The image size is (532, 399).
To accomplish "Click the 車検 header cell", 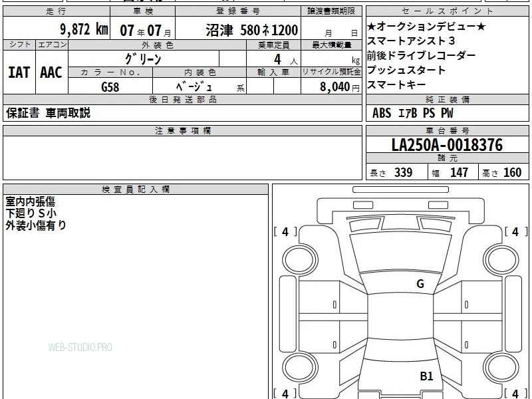I will (x=143, y=11).
